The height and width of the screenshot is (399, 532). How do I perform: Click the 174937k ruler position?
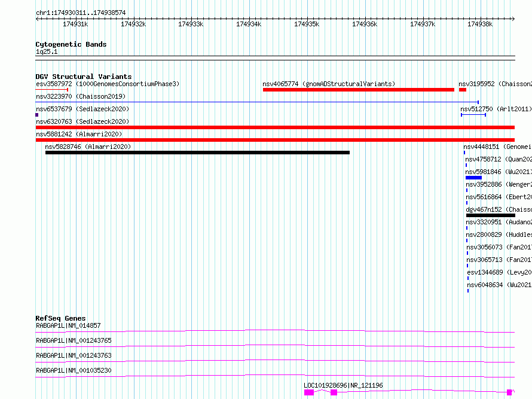(x=423, y=24)
